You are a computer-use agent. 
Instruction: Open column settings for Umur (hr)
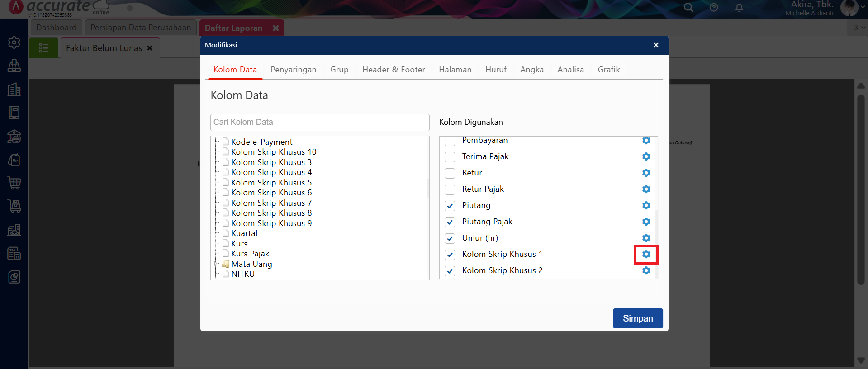[646, 238]
